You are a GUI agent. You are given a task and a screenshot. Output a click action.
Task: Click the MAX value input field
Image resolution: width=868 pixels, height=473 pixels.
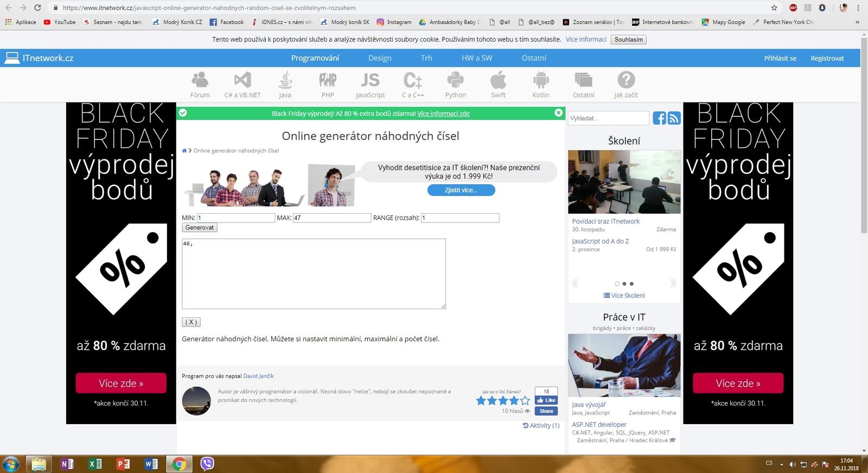(x=331, y=218)
